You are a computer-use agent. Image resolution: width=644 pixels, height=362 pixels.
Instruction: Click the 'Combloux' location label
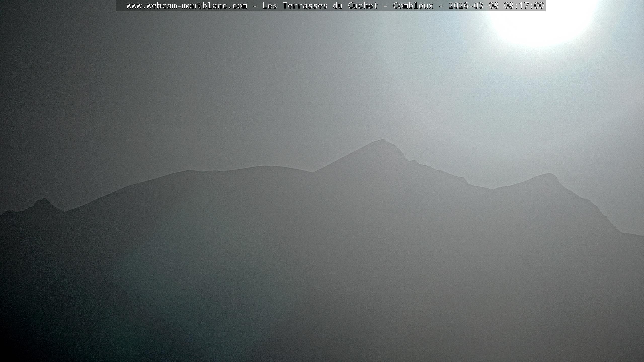pos(413,6)
